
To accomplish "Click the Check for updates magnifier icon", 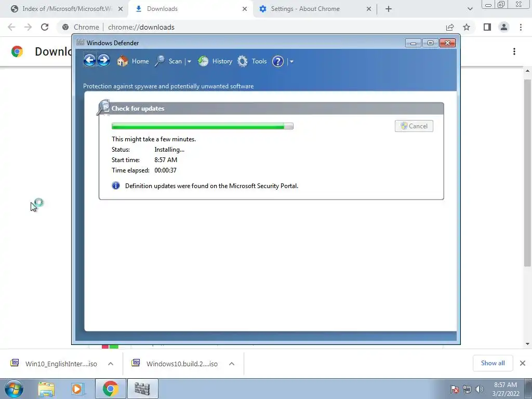I will (x=103, y=107).
